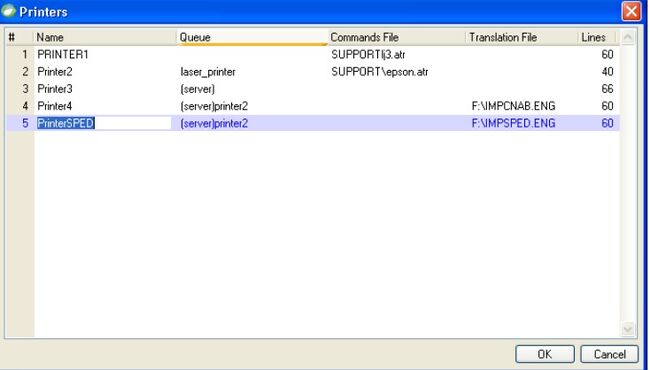Click the F:\IMPCNAB.ENG translation file cell
The width and height of the screenshot is (650, 370).
click(513, 106)
